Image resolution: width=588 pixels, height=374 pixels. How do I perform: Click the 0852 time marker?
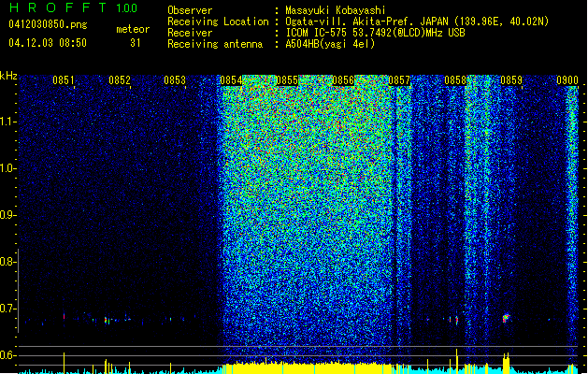(x=120, y=80)
